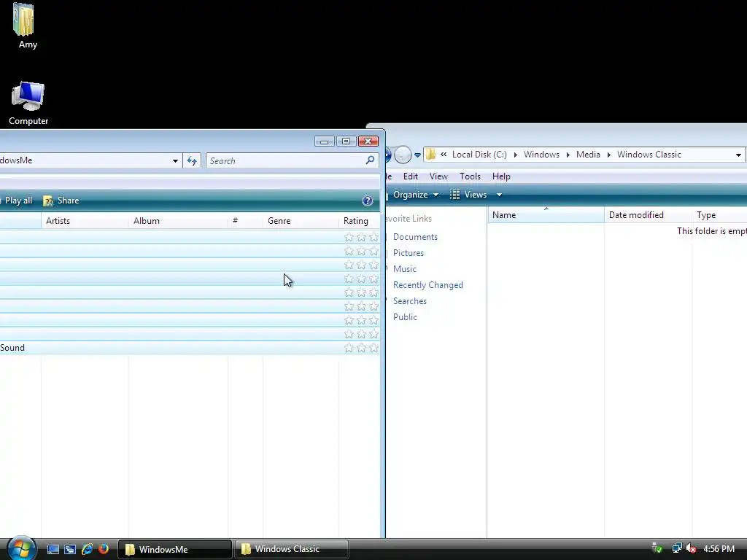
Task: Open Recently Changed favorite link
Action: pos(427,285)
